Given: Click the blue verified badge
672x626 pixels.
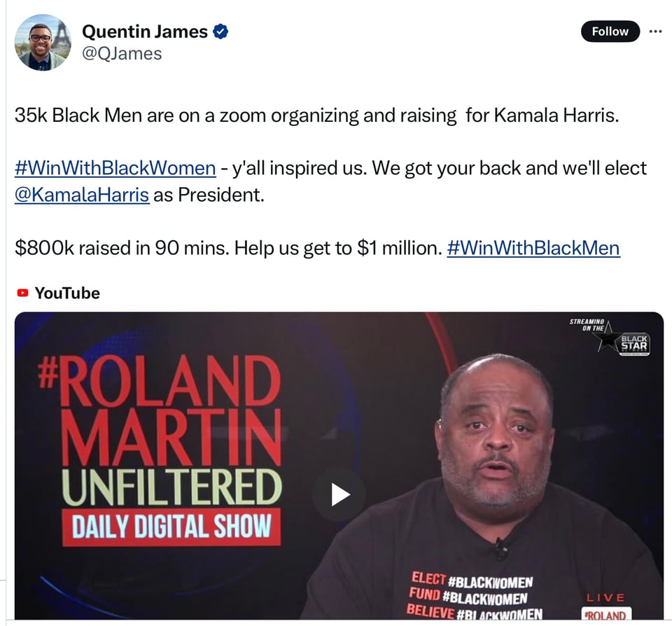Looking at the screenshot, I should (220, 32).
